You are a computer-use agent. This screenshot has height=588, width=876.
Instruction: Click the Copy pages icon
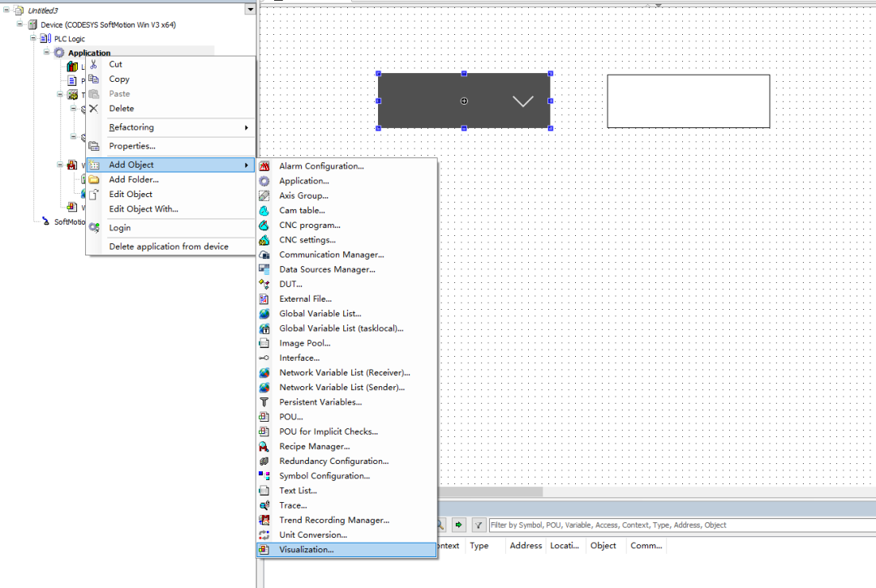pyautogui.click(x=94, y=79)
